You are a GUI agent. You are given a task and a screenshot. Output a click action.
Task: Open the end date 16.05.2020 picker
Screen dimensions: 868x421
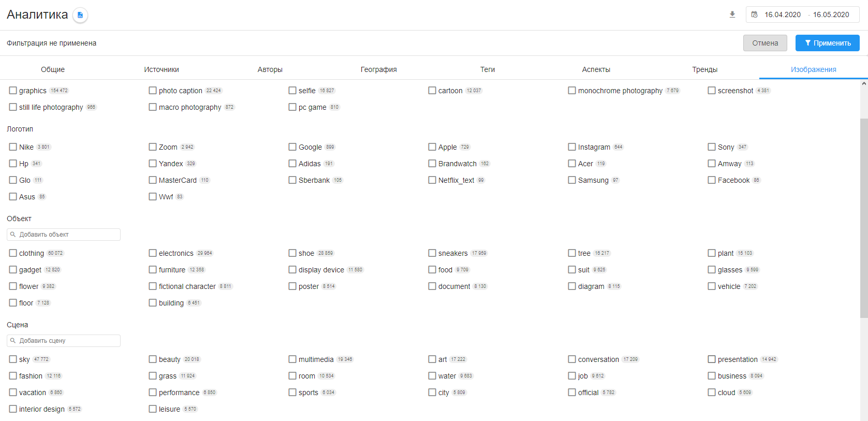click(x=831, y=14)
